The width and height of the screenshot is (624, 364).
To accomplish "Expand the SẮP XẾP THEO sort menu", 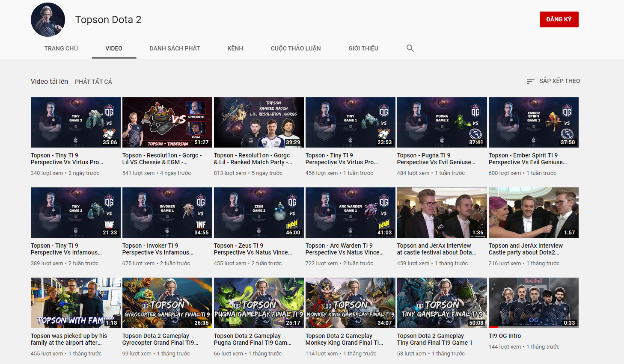I will coord(553,81).
